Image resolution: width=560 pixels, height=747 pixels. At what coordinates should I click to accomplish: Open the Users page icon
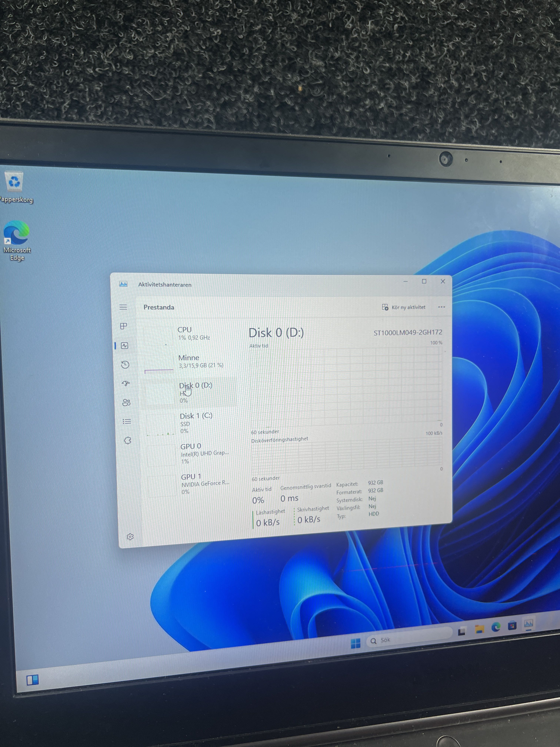pos(126,402)
